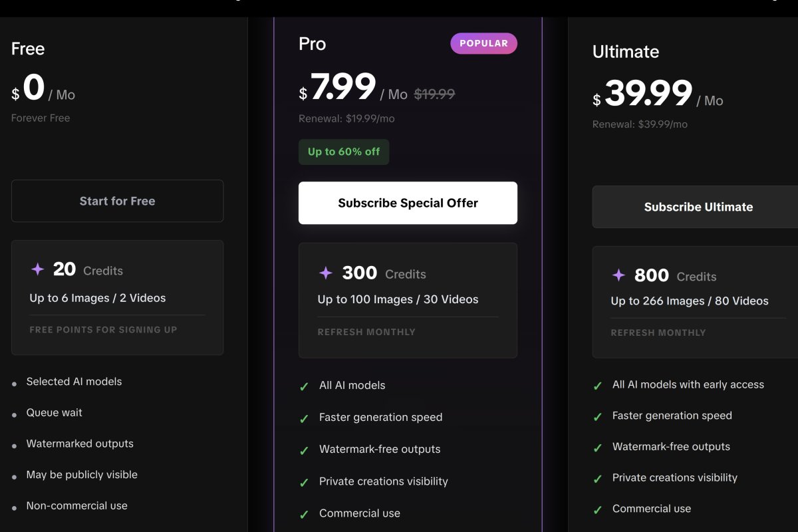Click the bullet beside Non-commercial use
Image resolution: width=798 pixels, height=532 pixels.
(14, 505)
